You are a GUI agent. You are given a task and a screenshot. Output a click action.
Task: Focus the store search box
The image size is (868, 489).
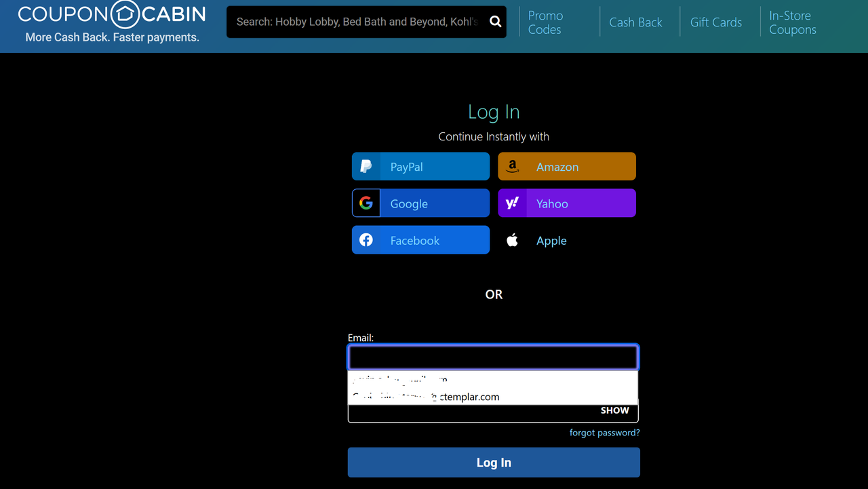(366, 22)
